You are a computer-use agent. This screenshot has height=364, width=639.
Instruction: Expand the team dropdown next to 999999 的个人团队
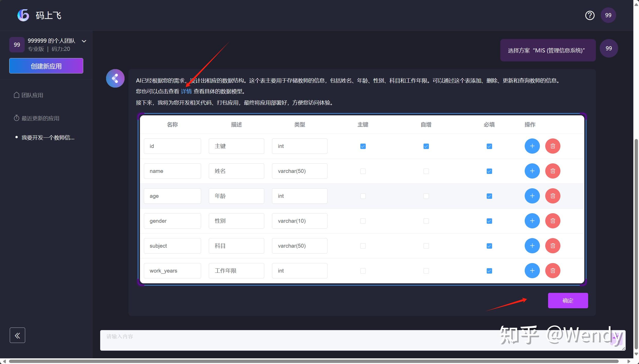point(84,41)
